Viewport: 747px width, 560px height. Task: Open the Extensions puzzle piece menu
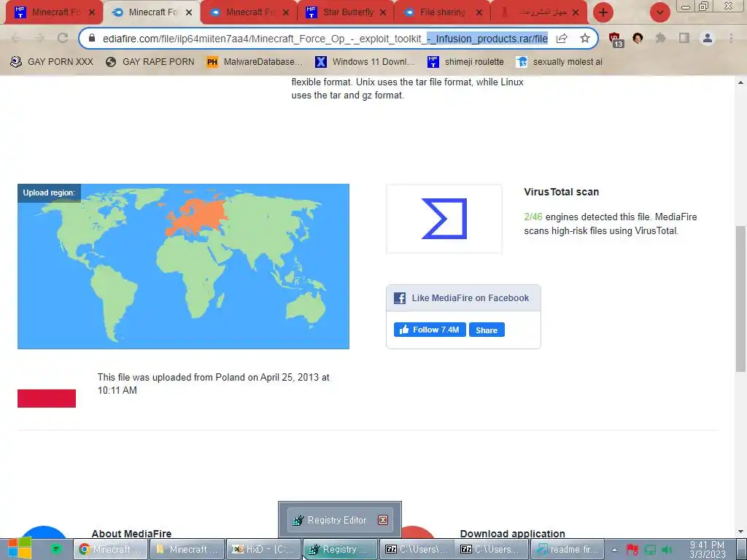[x=661, y=38]
